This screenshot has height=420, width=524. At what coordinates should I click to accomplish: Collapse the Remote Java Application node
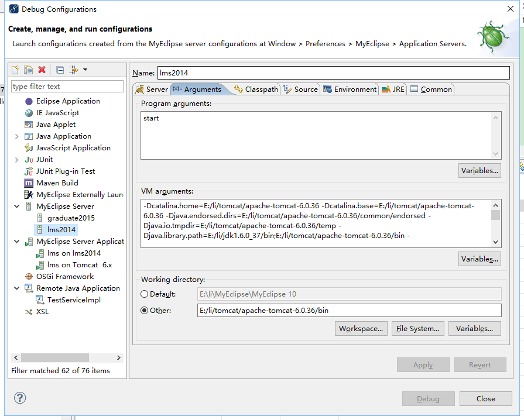pos(17,288)
